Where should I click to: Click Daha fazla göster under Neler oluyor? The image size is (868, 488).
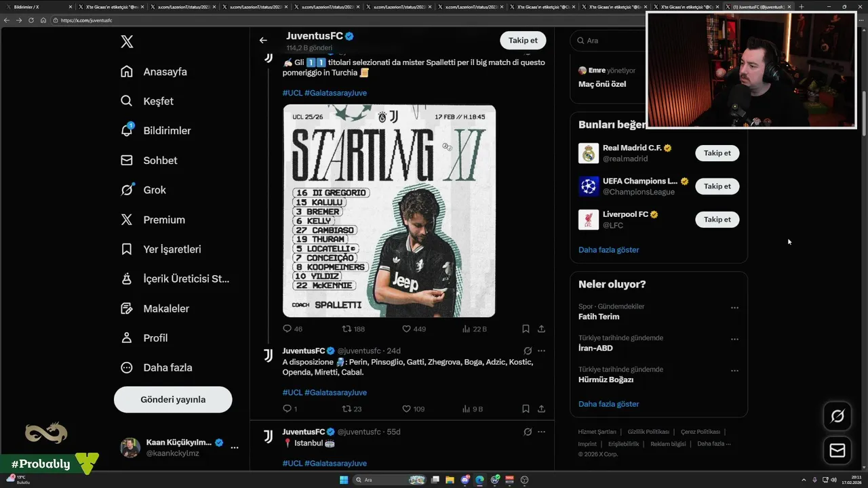click(x=608, y=404)
